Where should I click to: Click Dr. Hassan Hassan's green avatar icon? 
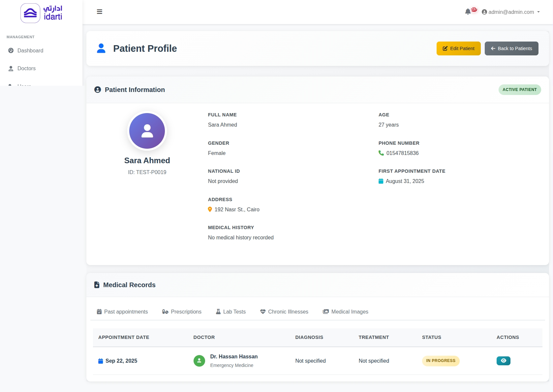pos(199,361)
